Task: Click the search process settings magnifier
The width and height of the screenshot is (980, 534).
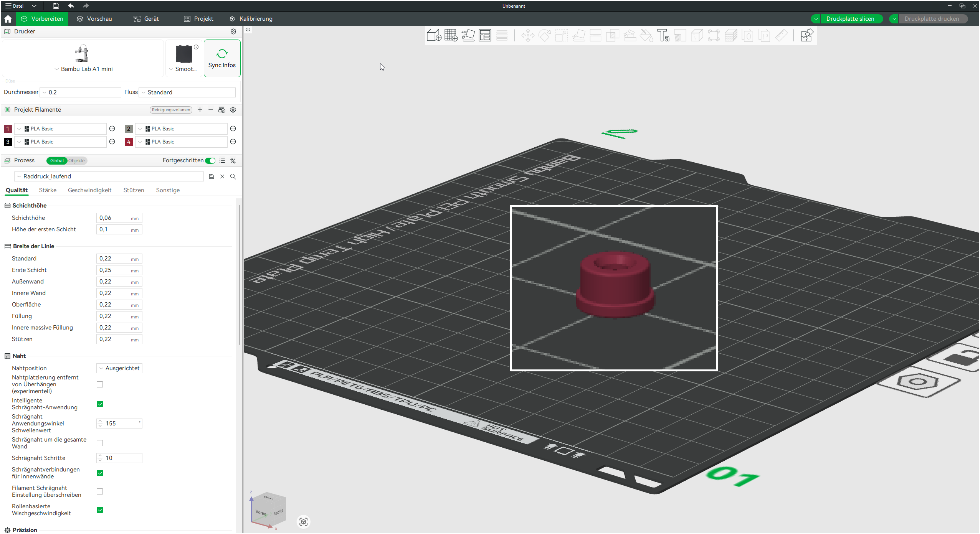Action: pyautogui.click(x=233, y=176)
